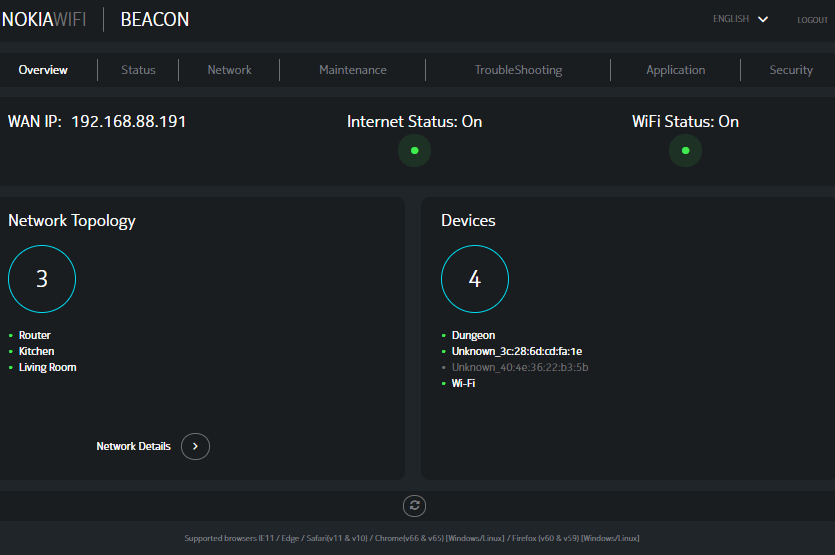Click the Network Topology count circle
This screenshot has width=835, height=555.
point(42,279)
